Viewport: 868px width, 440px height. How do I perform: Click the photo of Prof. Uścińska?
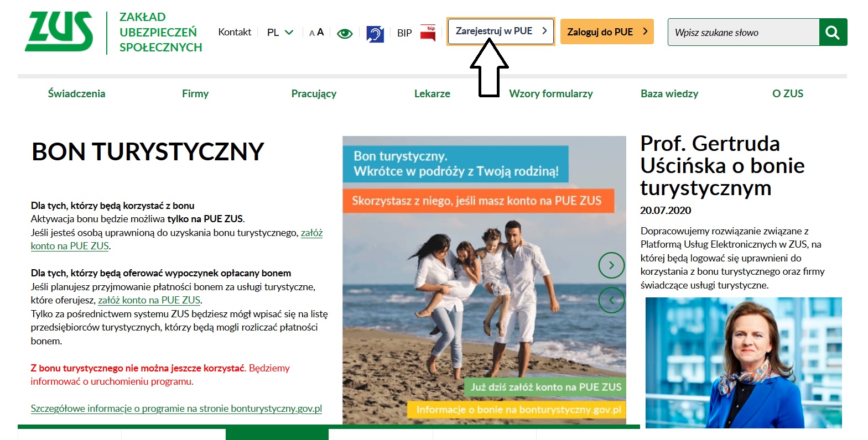pos(744,363)
